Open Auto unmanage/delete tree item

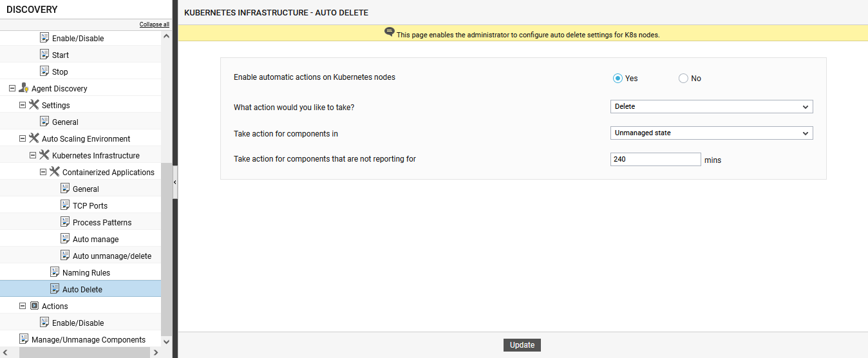(112, 256)
